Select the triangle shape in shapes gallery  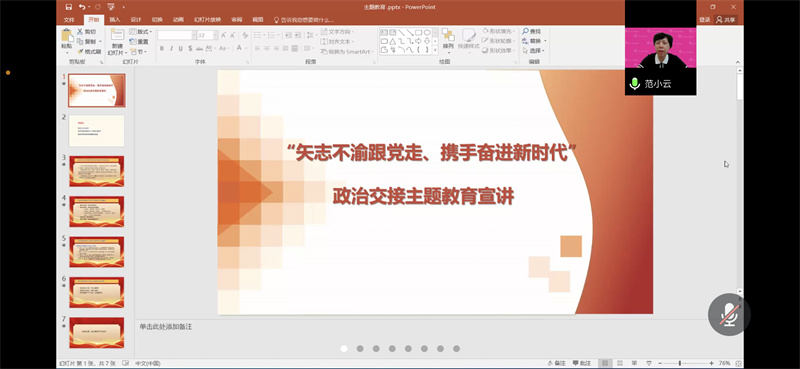coord(393,41)
